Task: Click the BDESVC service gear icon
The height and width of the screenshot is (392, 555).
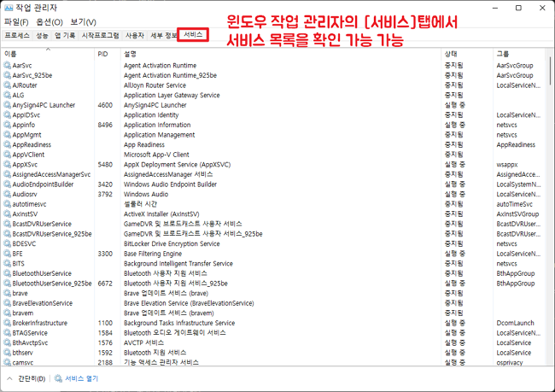Action: point(7,243)
